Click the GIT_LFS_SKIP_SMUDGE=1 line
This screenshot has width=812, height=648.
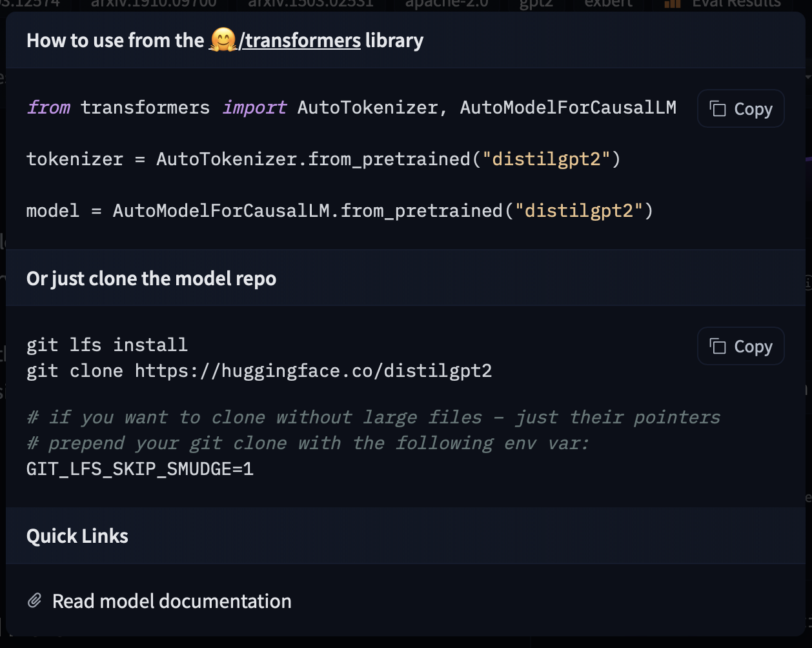point(140,469)
